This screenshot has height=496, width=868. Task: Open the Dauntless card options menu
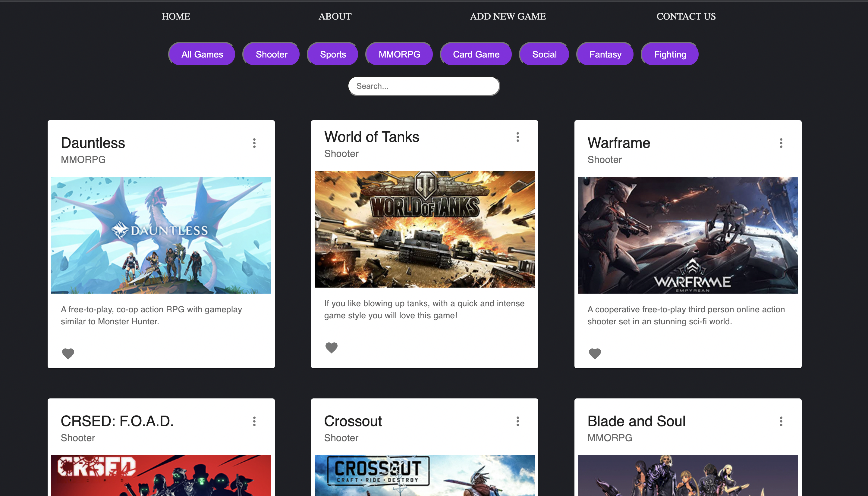(254, 143)
